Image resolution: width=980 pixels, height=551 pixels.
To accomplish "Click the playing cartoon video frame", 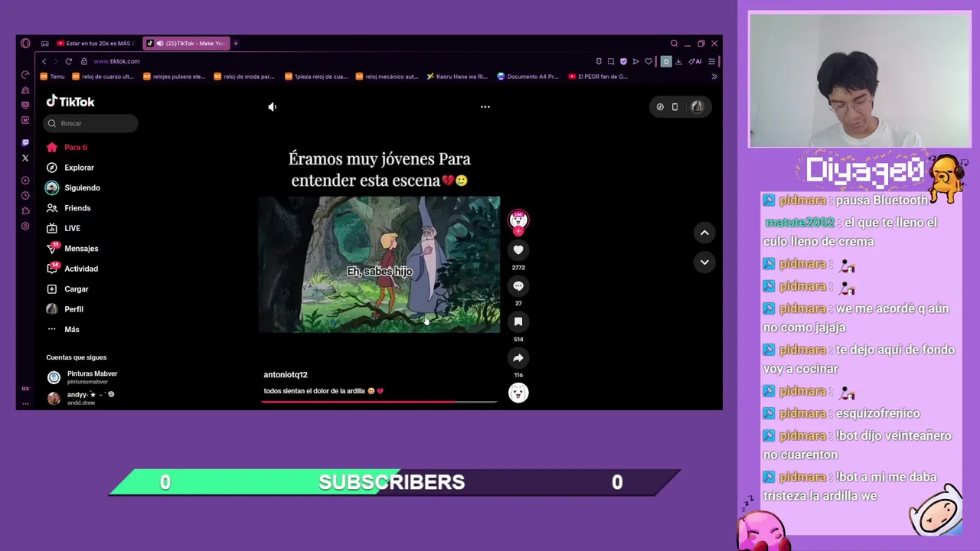I will point(379,265).
